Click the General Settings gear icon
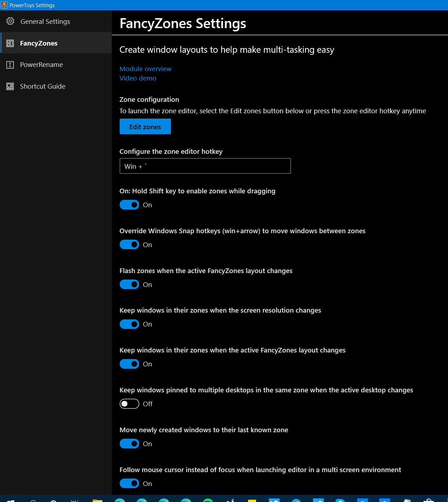Viewport: 448px width, 502px height. click(10, 21)
